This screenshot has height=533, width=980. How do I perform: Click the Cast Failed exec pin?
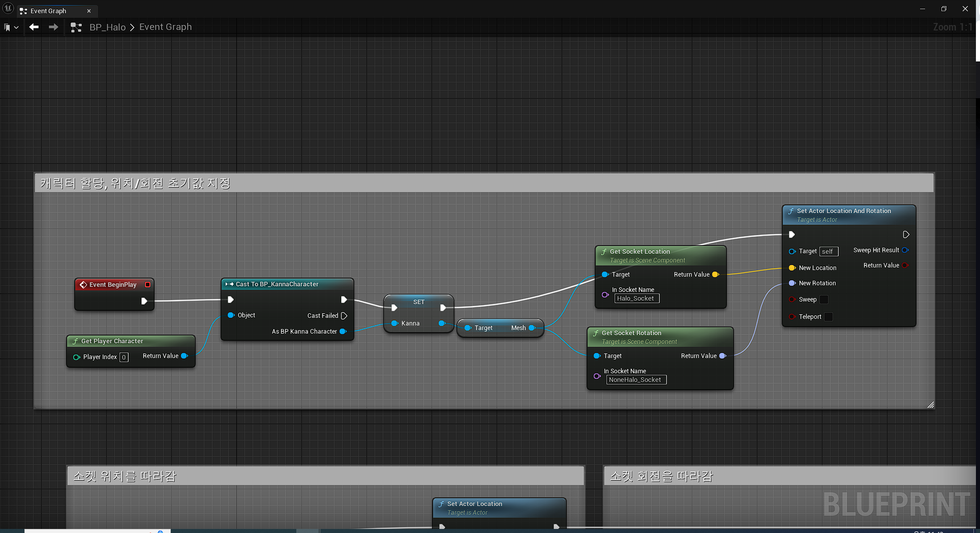click(x=344, y=316)
